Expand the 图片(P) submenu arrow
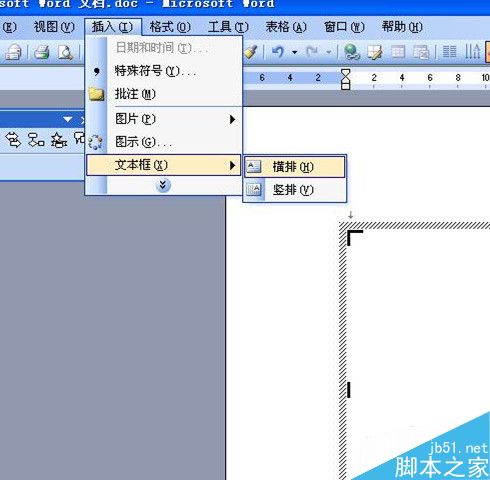This screenshot has width=490, height=480. point(233,119)
